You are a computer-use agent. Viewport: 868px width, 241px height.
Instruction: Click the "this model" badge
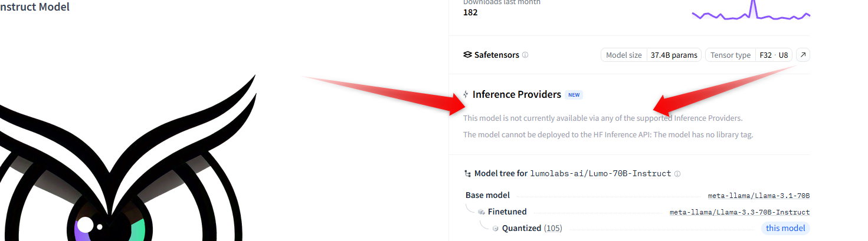tap(785, 228)
